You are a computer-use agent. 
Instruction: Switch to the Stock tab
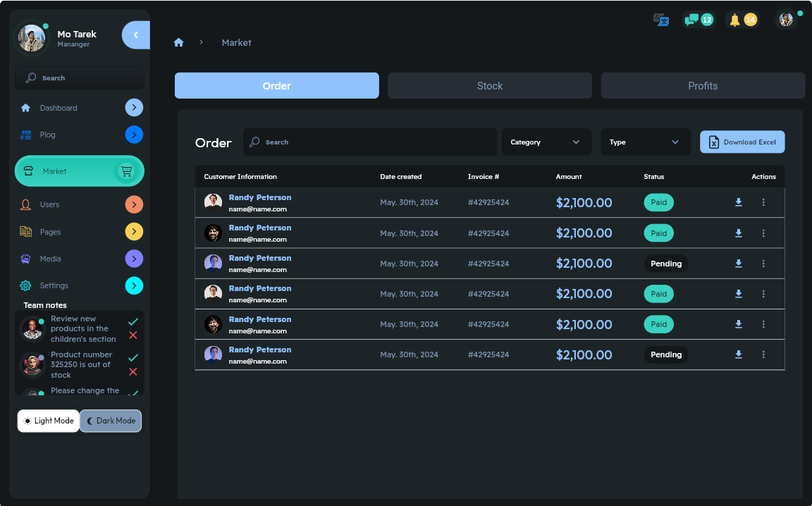tap(489, 85)
